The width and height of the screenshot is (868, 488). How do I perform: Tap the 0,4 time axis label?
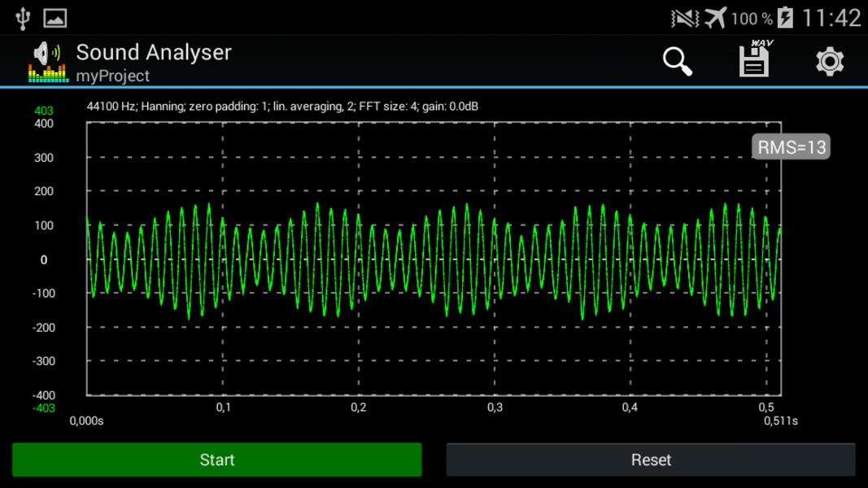(x=630, y=407)
